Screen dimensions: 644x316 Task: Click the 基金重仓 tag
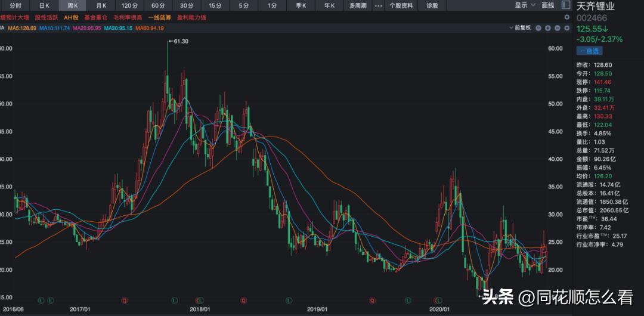[x=95, y=18]
